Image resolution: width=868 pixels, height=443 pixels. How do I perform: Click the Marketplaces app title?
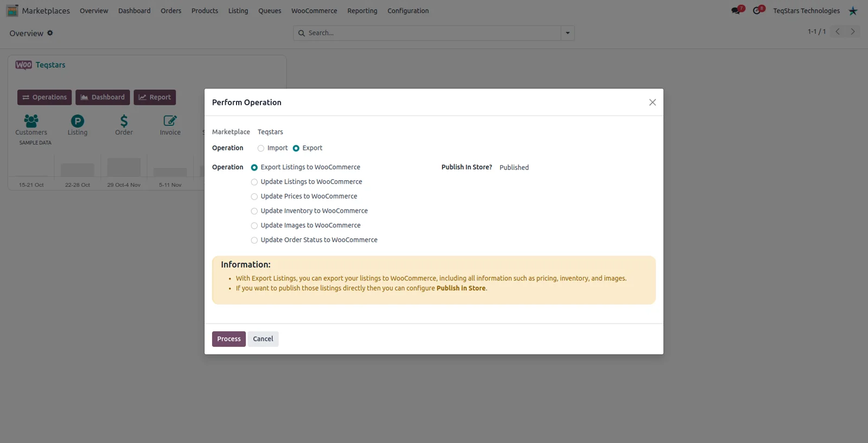[46, 11]
